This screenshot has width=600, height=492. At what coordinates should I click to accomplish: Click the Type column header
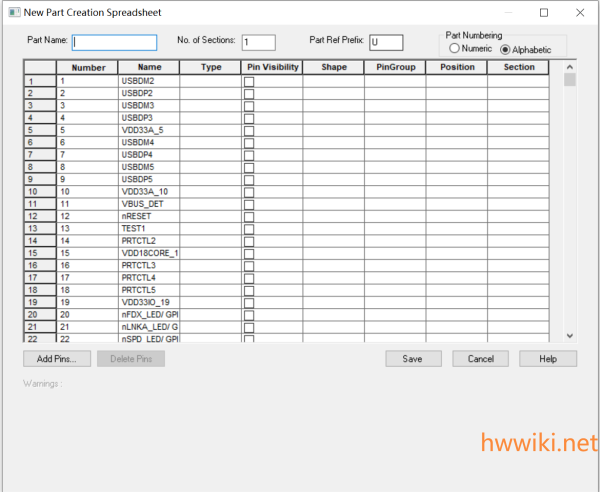coord(211,67)
